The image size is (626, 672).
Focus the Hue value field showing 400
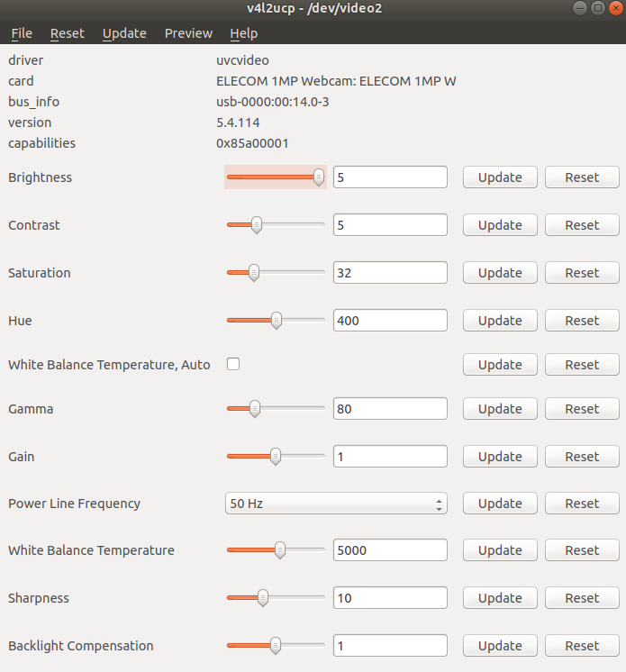pyautogui.click(x=390, y=321)
